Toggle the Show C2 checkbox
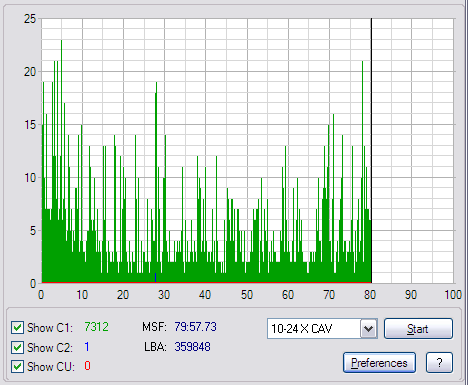 (x=17, y=347)
